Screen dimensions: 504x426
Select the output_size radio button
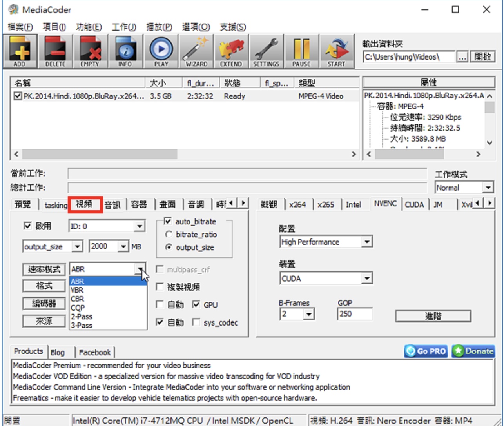[x=169, y=247]
